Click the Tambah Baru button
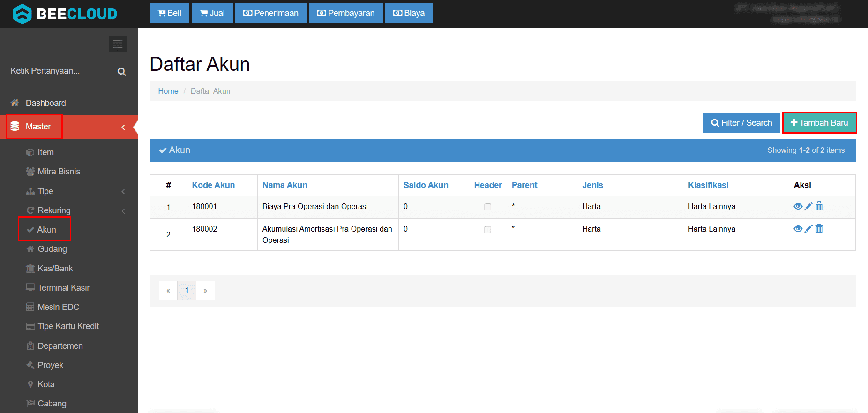Viewport: 868px width, 413px height. [819, 123]
